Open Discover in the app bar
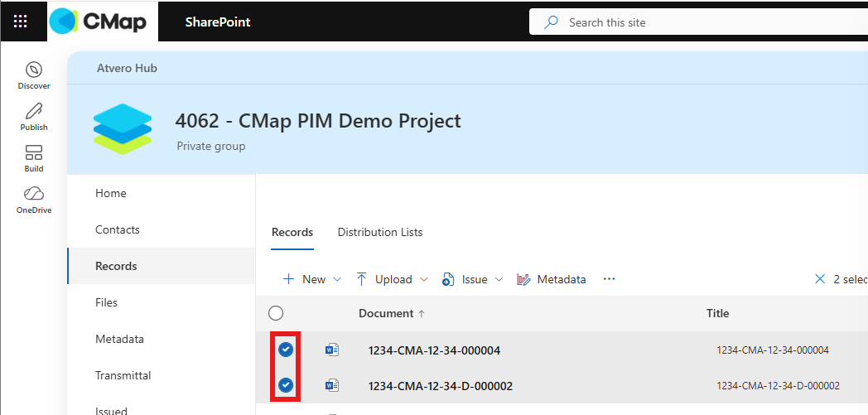This screenshot has width=868, height=415. (34, 76)
